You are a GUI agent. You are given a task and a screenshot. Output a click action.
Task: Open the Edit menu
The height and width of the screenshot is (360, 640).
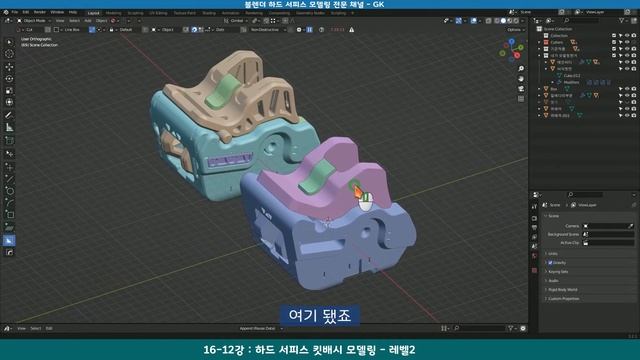point(26,12)
